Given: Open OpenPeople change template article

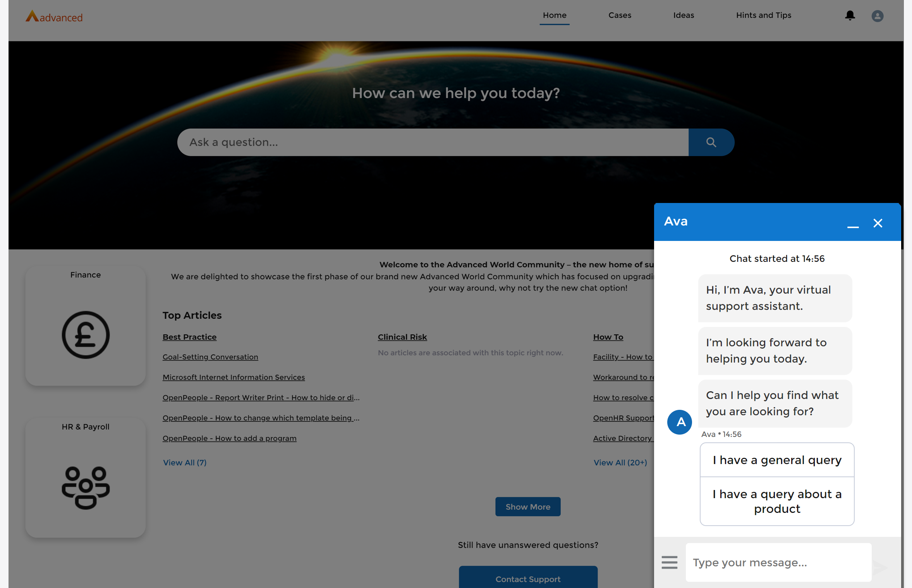Looking at the screenshot, I should click(261, 418).
